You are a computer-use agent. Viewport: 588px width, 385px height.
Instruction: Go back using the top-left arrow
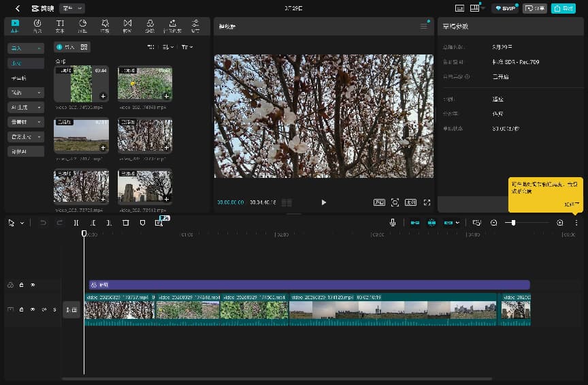click(18, 8)
